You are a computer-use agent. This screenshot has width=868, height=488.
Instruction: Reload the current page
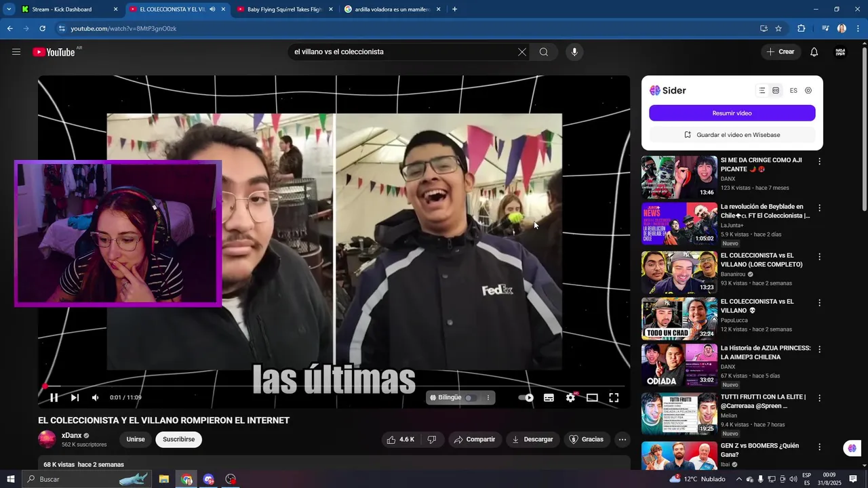tap(42, 28)
